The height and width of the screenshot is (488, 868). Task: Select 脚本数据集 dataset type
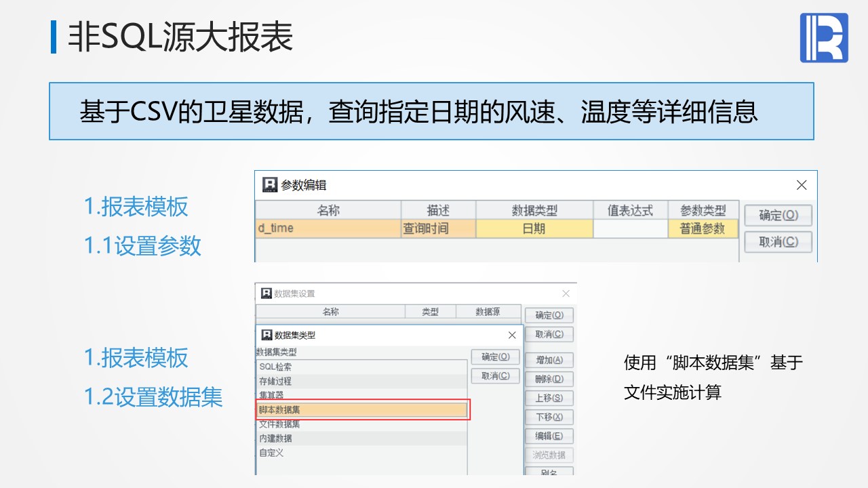pyautogui.click(x=362, y=409)
